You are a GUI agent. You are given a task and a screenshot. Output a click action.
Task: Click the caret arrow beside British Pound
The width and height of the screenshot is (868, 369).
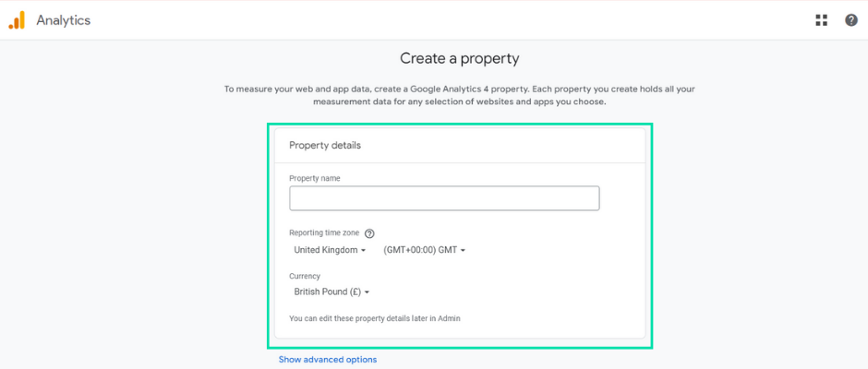367,292
